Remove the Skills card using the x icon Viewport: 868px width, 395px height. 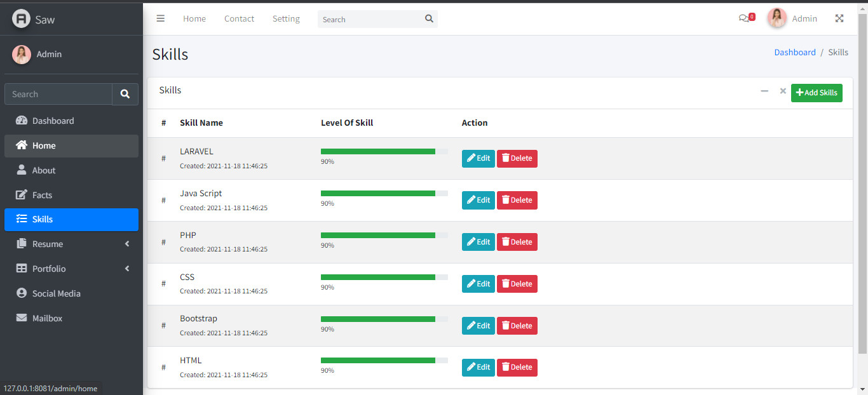pos(783,91)
